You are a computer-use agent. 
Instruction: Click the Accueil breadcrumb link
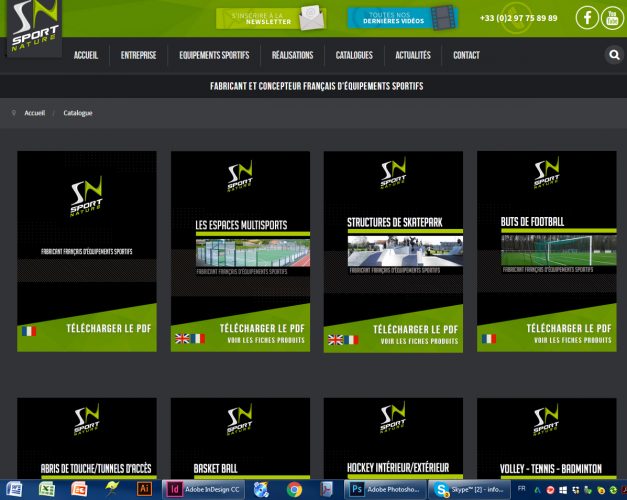(35, 113)
